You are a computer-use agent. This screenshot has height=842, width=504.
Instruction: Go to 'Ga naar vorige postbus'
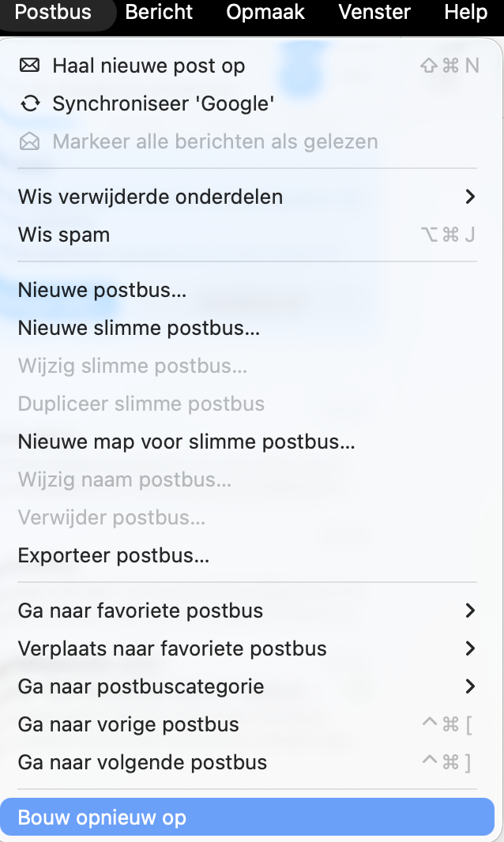[x=128, y=724]
